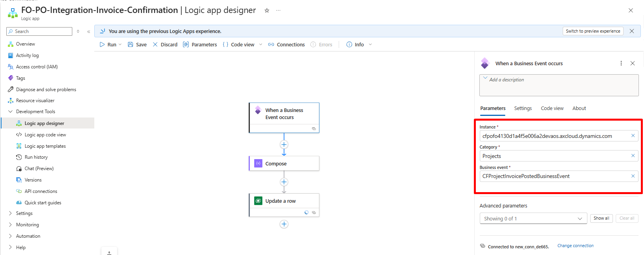The image size is (644, 255).
Task: Switch to the panel's Parameters tab
Action: [x=493, y=108]
